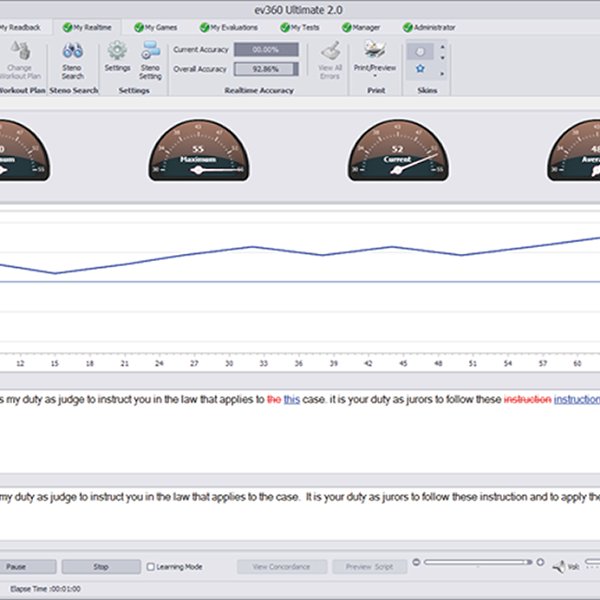Adjust the playback position slider
The height and width of the screenshot is (600, 600).
[x=478, y=562]
